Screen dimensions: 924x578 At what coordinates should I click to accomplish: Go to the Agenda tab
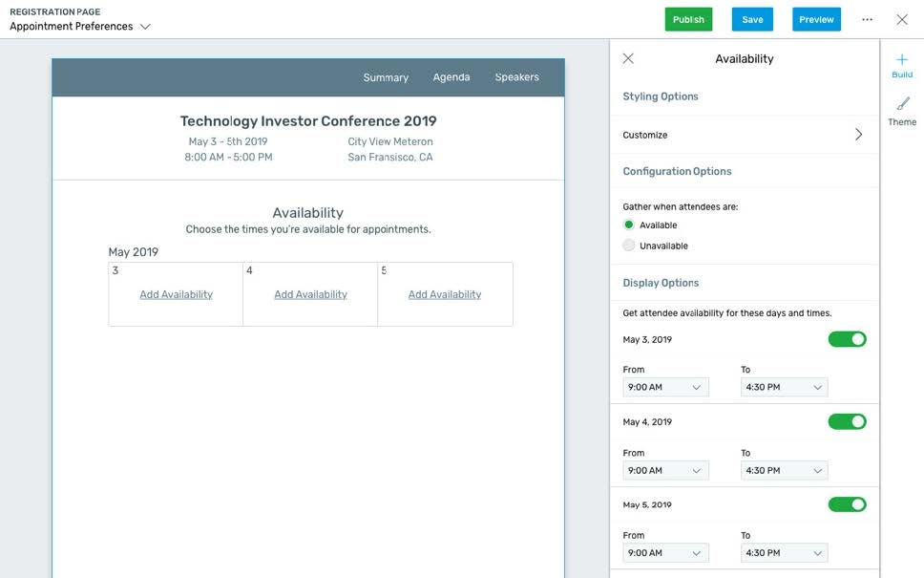(x=451, y=77)
